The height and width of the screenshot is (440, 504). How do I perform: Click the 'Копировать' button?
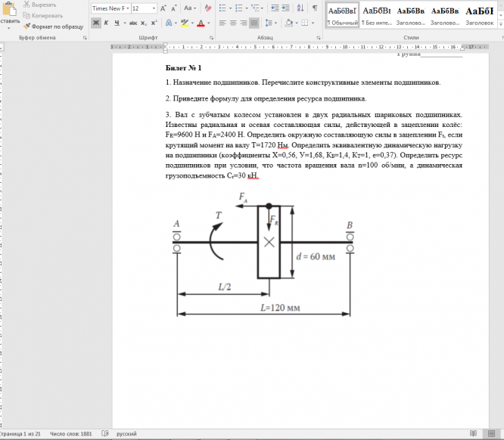coord(46,15)
